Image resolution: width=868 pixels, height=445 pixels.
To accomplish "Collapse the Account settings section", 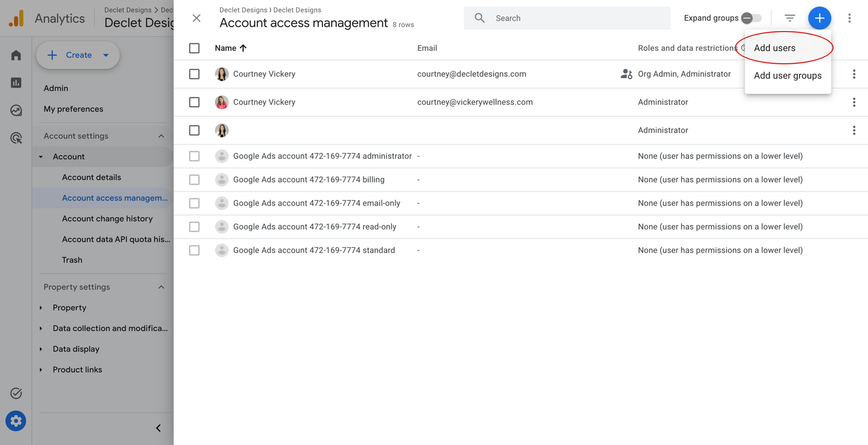I will point(161,136).
